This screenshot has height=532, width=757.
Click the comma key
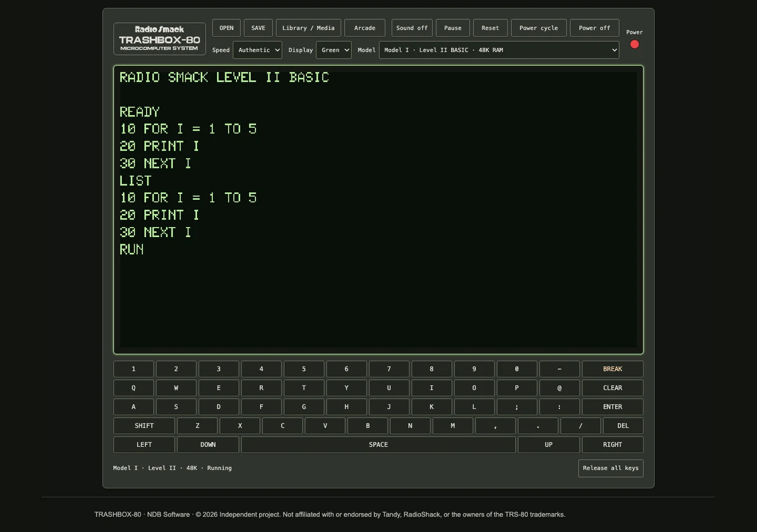point(496,426)
